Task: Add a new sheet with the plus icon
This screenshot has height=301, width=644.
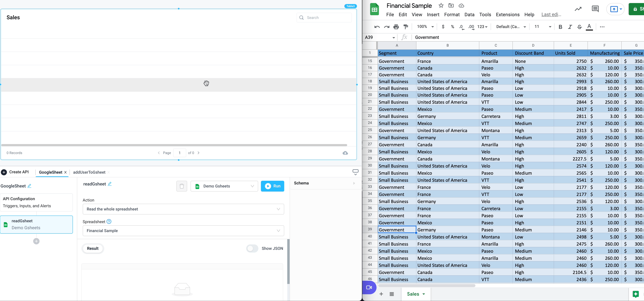Action: pos(381,294)
